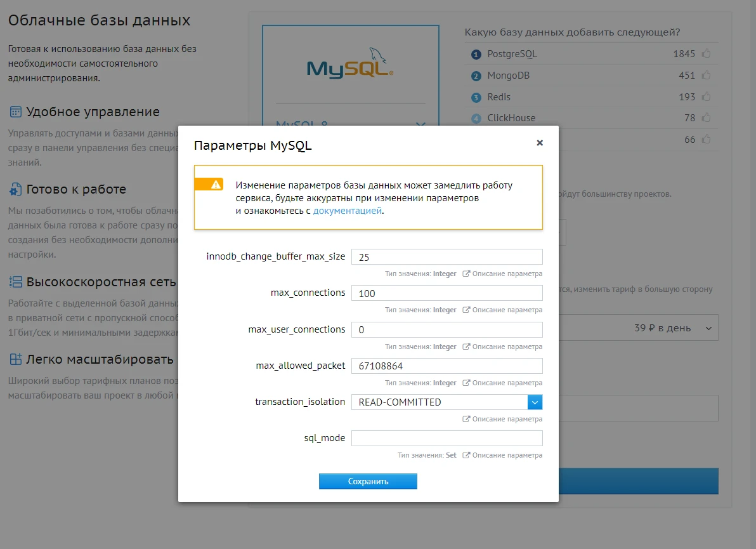Upvote ClickHouse with thumbs-up icon
Image resolution: width=756 pixels, height=549 pixels.
tap(706, 118)
